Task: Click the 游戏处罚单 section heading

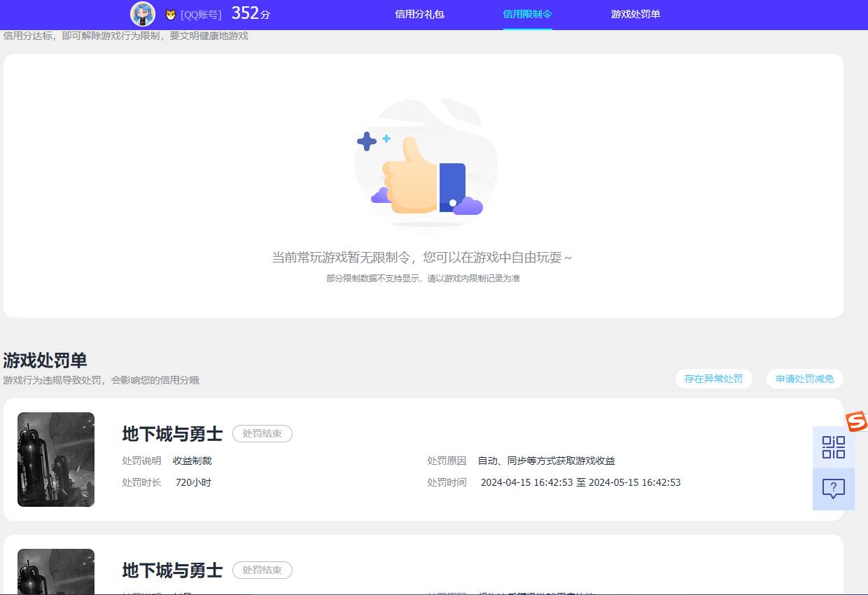Action: click(45, 360)
